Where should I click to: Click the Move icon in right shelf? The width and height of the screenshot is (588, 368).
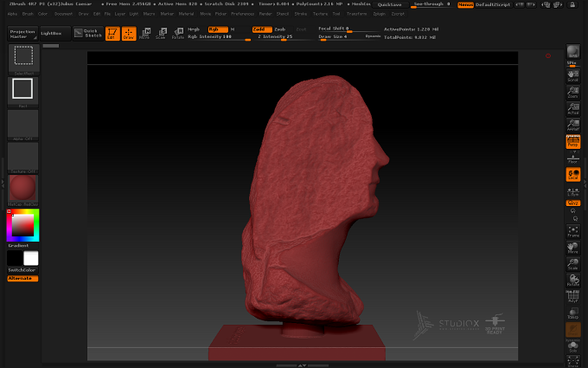click(573, 248)
